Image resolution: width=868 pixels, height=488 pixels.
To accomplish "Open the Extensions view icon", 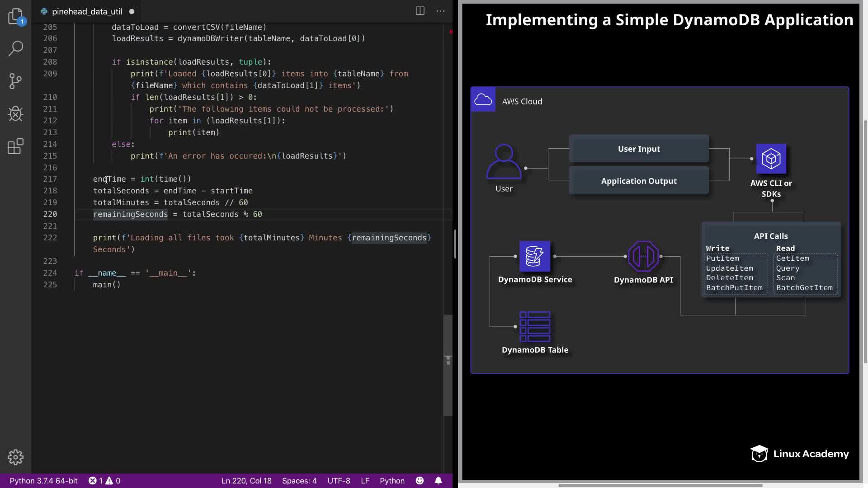I will pyautogui.click(x=15, y=146).
